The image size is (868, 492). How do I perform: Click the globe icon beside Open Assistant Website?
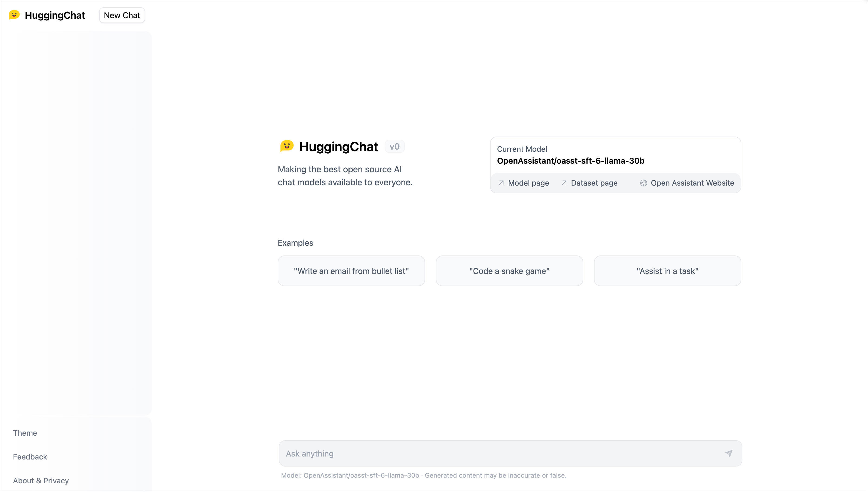click(x=644, y=183)
